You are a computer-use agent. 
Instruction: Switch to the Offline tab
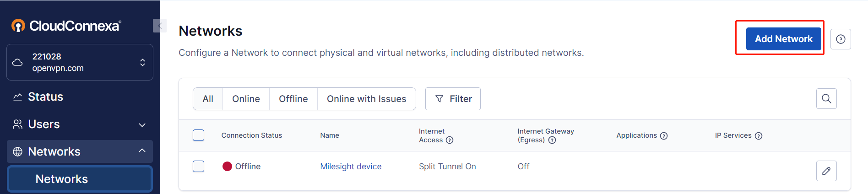[x=293, y=99]
